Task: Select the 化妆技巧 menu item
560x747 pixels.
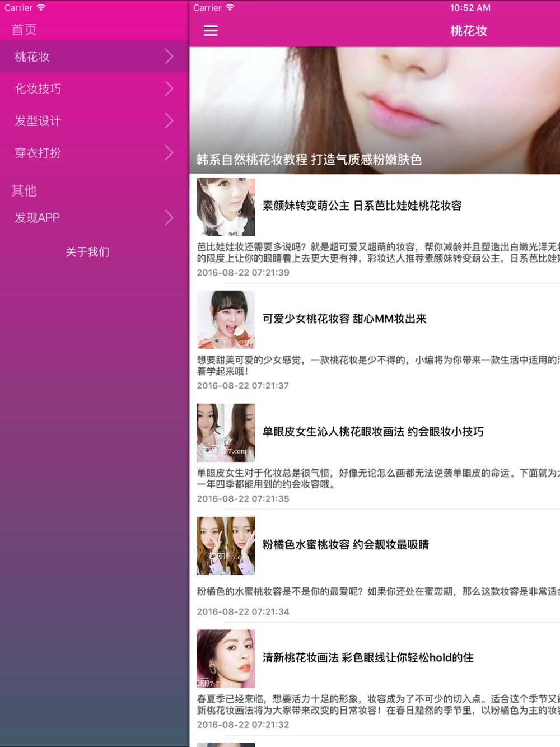Action: coord(94,88)
